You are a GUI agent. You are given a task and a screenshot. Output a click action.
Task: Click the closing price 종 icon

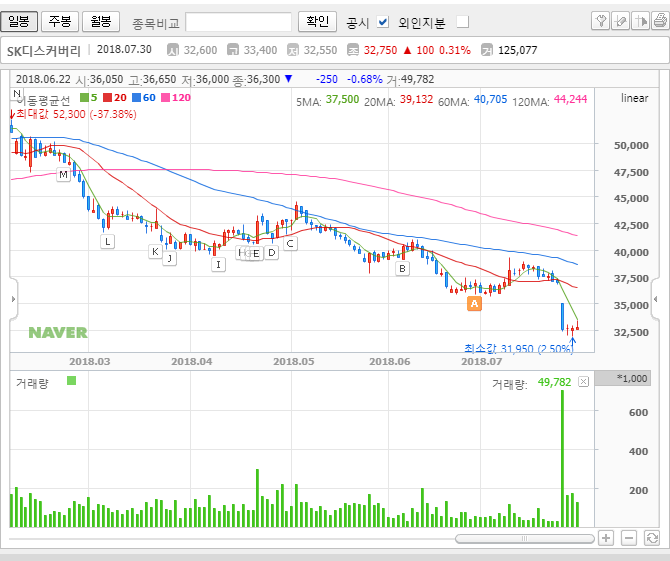353,50
